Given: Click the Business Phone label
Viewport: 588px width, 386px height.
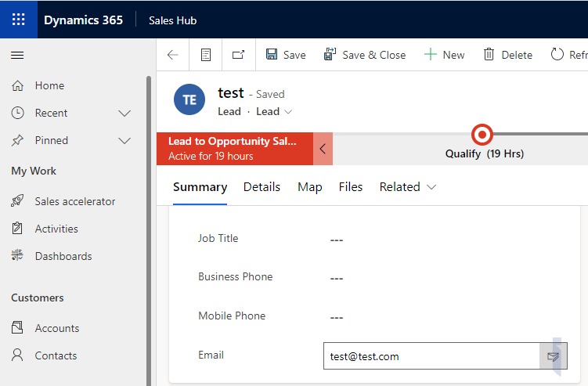Looking at the screenshot, I should pos(235,277).
